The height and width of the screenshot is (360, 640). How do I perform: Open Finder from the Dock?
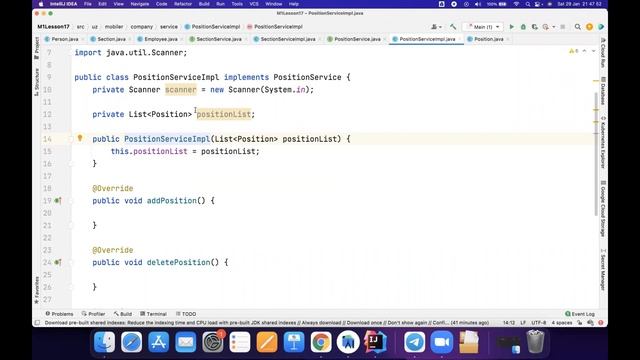pyautogui.click(x=104, y=342)
